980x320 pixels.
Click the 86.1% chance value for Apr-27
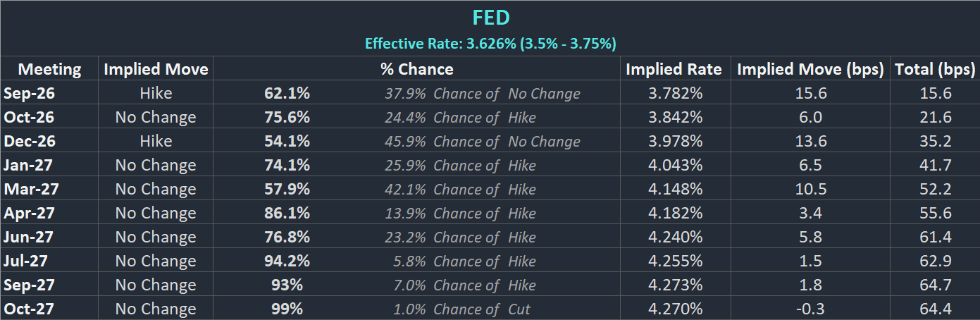tap(287, 213)
